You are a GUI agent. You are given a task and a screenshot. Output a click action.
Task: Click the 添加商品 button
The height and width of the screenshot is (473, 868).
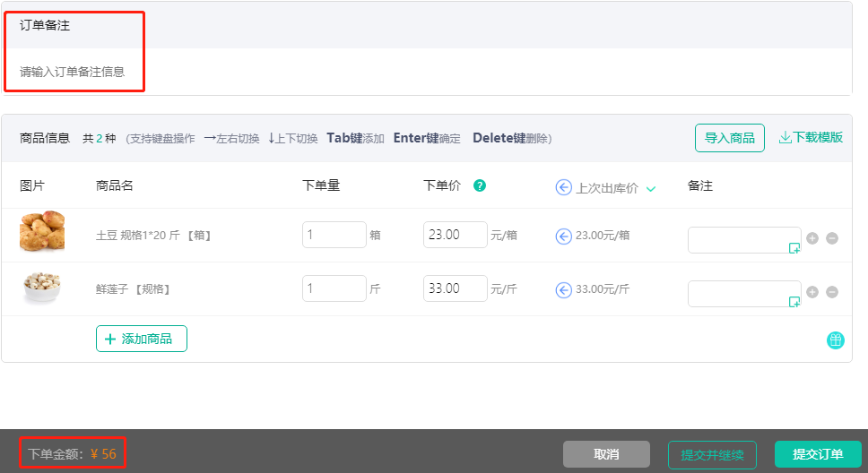142,340
